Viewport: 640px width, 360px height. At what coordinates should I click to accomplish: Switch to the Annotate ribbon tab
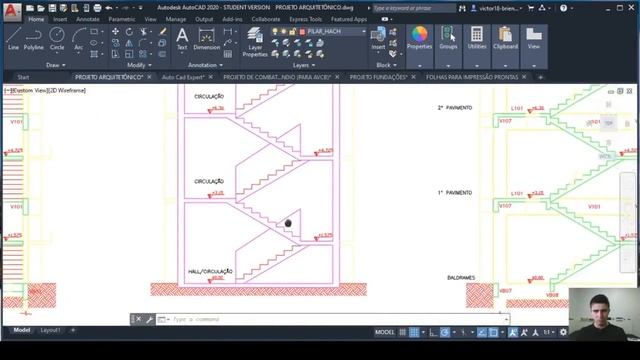coord(87,19)
